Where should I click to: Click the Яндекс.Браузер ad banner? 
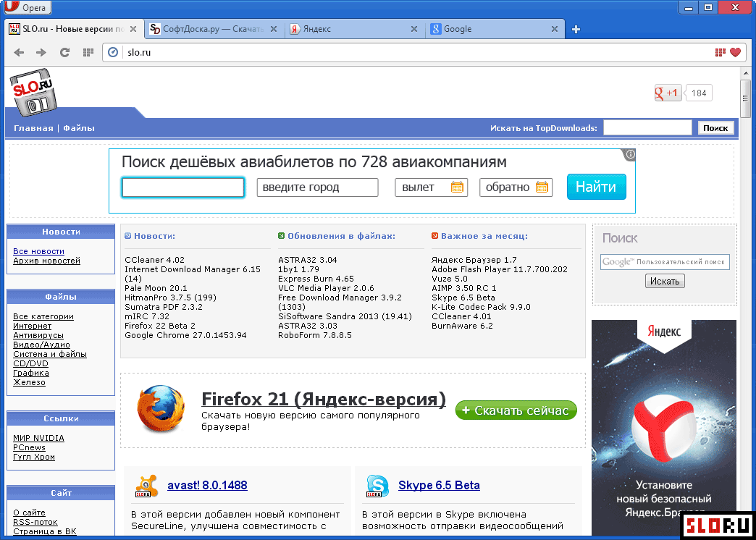(664, 427)
